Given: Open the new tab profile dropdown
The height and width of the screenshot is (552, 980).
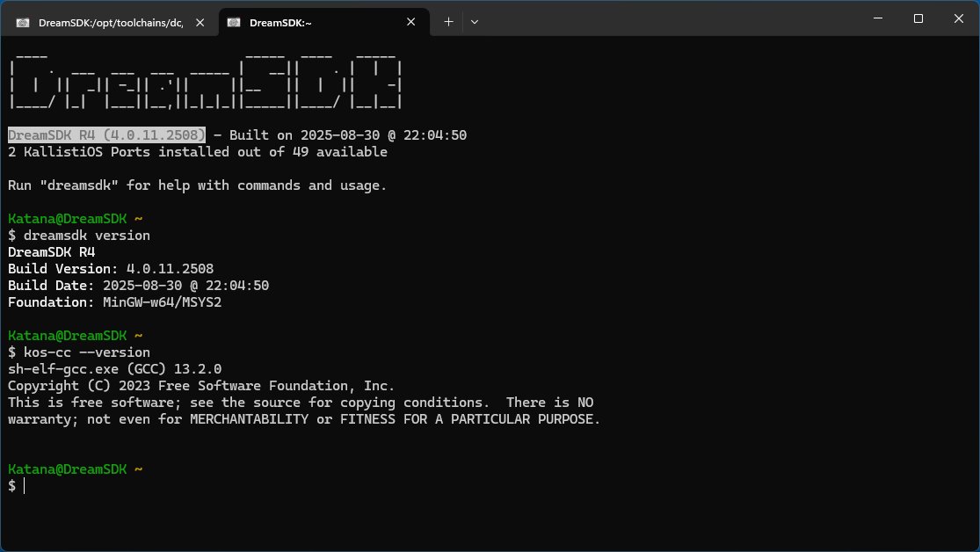Looking at the screenshot, I should click(x=475, y=22).
